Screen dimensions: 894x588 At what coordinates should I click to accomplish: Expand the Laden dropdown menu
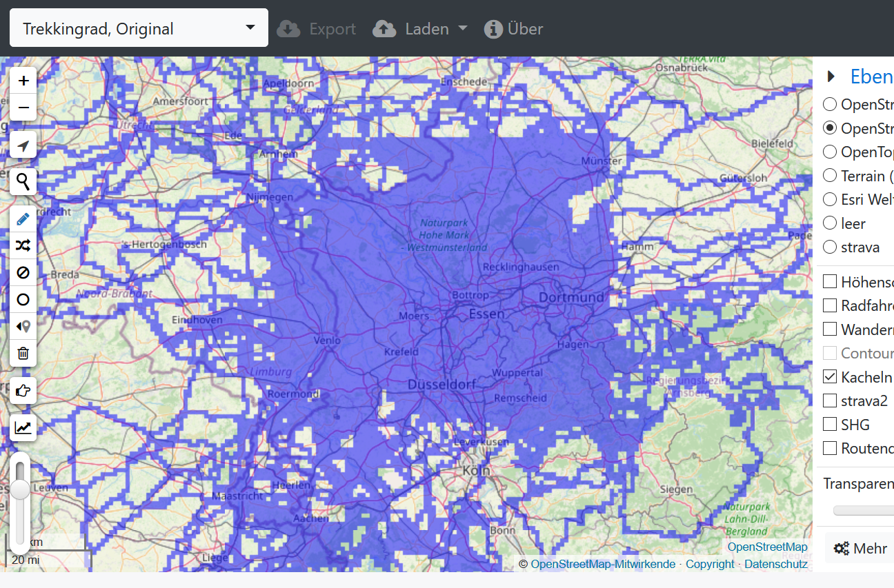pos(420,29)
